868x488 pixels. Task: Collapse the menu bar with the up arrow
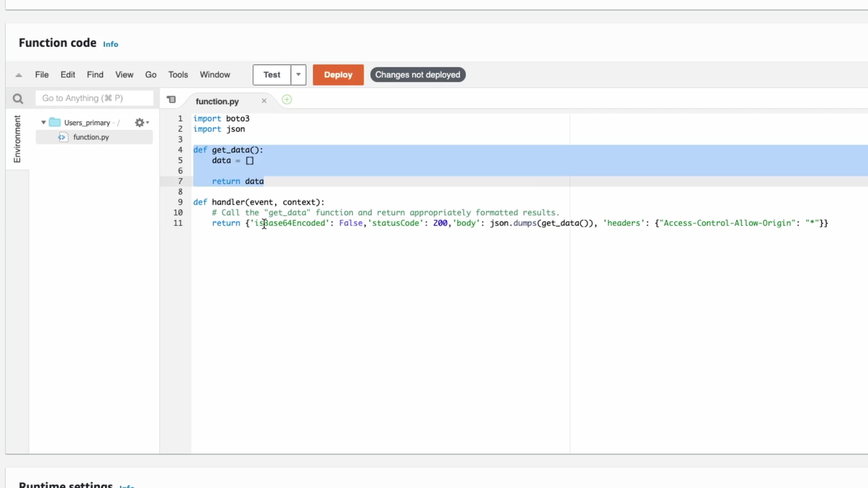pyautogui.click(x=19, y=75)
